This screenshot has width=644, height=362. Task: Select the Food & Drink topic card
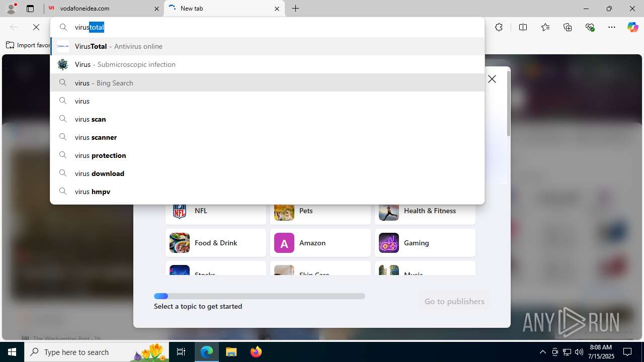[216, 243]
